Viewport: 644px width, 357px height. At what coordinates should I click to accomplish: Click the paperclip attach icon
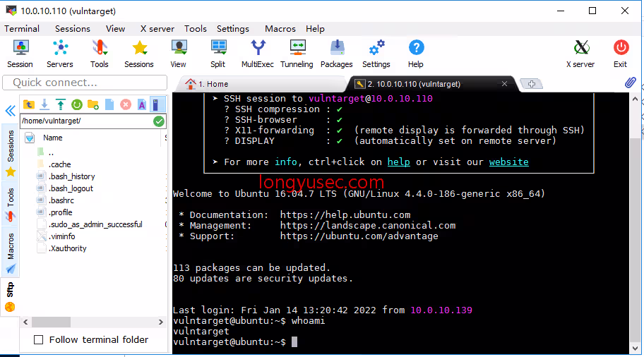click(x=630, y=83)
